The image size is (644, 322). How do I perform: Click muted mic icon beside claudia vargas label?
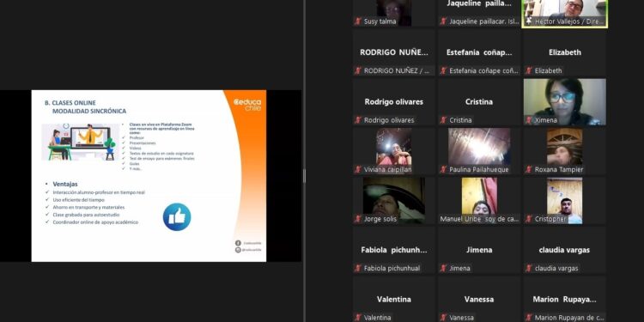[x=529, y=268]
